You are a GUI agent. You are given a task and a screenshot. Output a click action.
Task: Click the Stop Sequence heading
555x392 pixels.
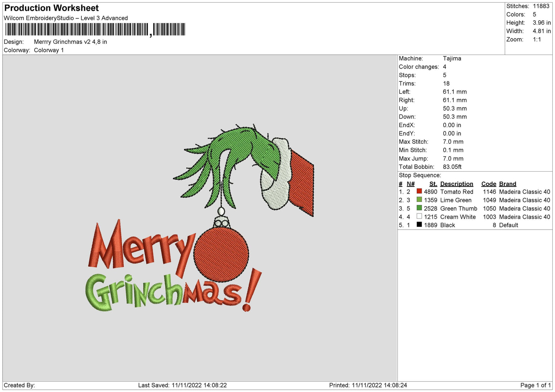pos(420,175)
